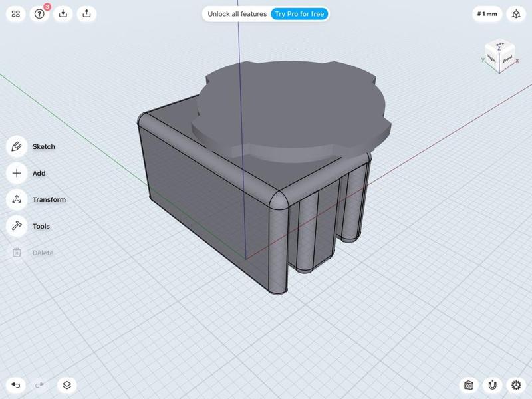Screen dimensions: 532x399
Task: Click the Add plus icon
Action: coord(17,173)
